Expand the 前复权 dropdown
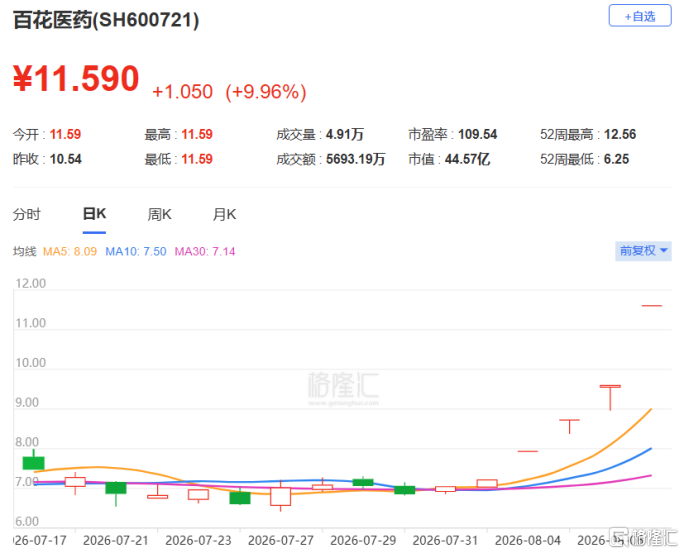The image size is (684, 554). 643,251
